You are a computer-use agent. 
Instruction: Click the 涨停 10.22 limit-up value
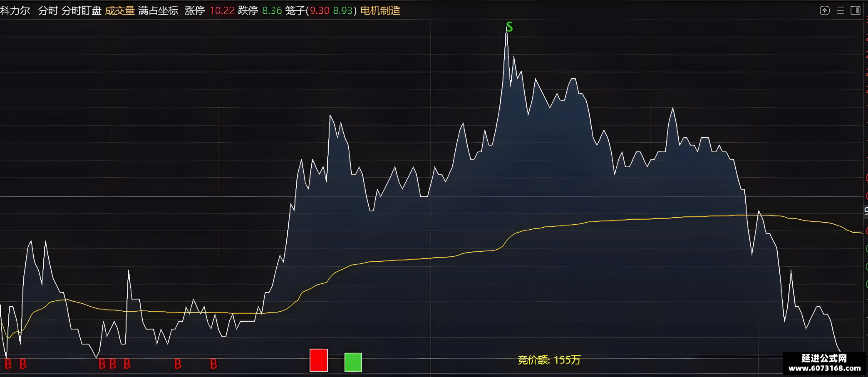tap(210, 10)
